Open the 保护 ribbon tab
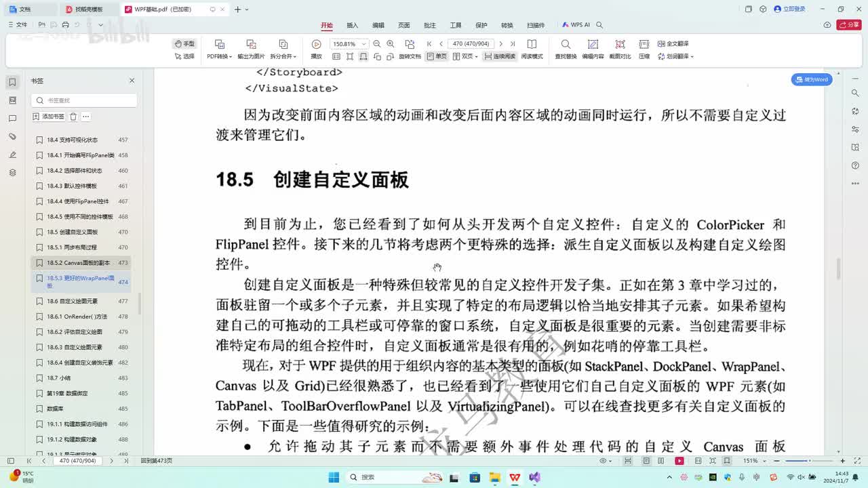 pyautogui.click(x=481, y=25)
